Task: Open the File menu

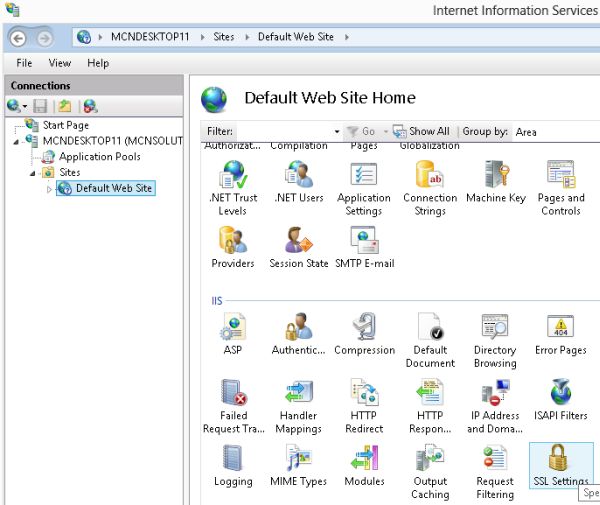Action: (24, 63)
